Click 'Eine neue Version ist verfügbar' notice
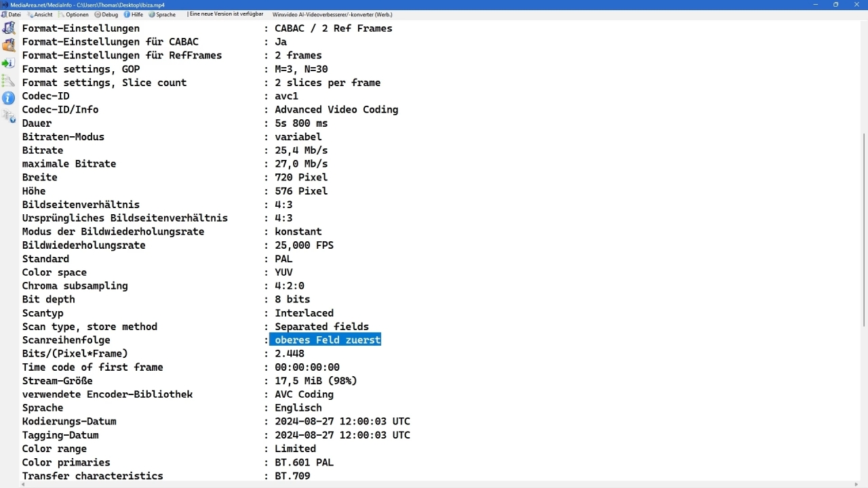 (x=226, y=14)
